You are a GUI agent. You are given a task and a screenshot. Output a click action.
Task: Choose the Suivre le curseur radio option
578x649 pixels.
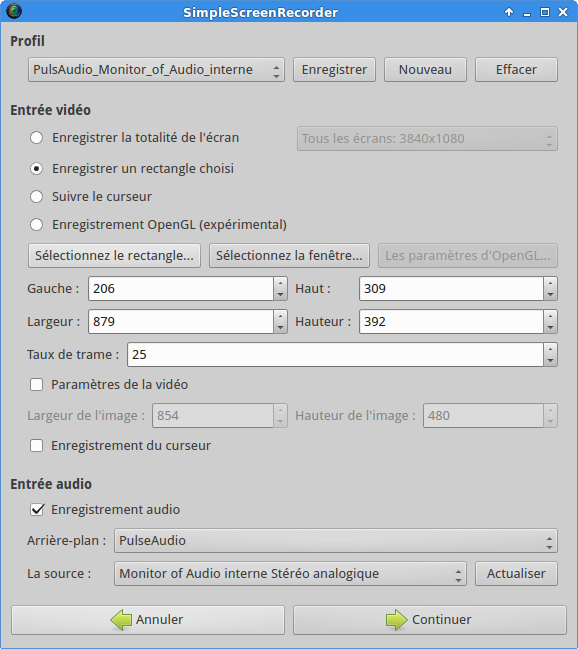pyautogui.click(x=36, y=197)
